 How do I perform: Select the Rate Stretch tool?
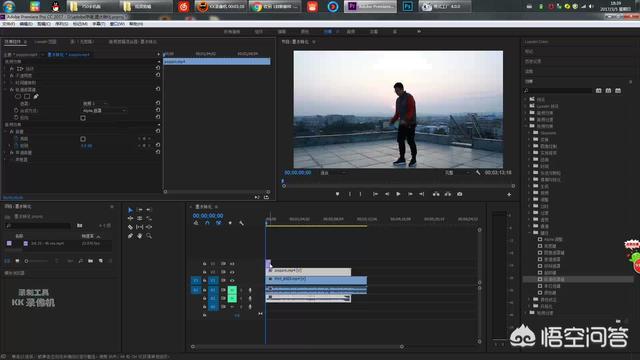(149, 218)
